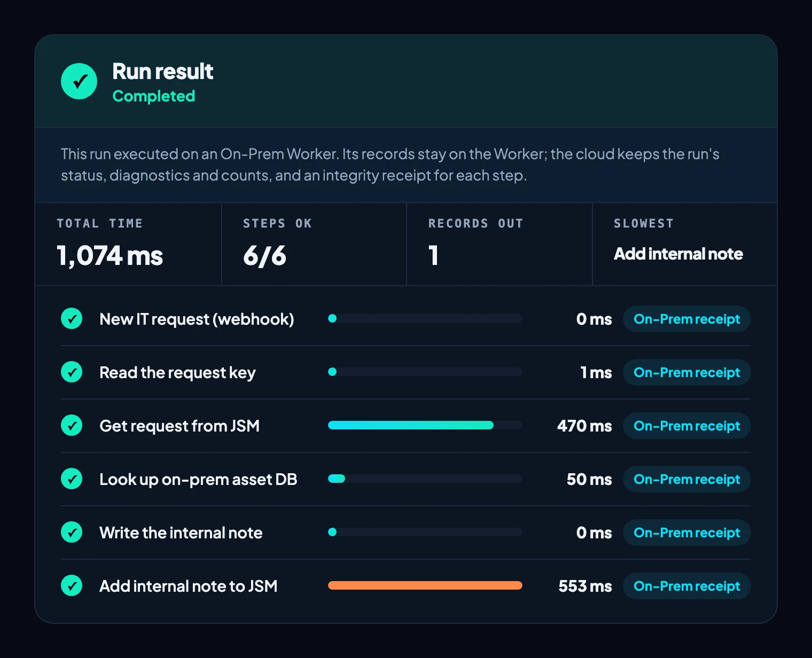Show On-Prem receipt for Write the internal note
812x658 pixels.
[686, 532]
